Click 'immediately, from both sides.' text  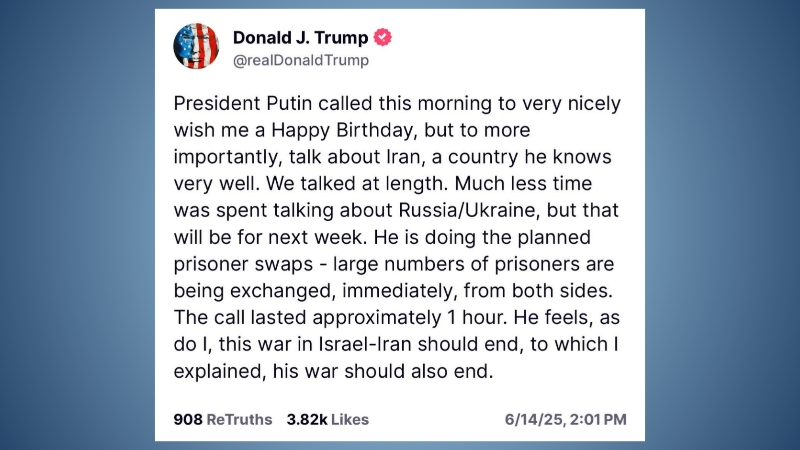click(477, 291)
